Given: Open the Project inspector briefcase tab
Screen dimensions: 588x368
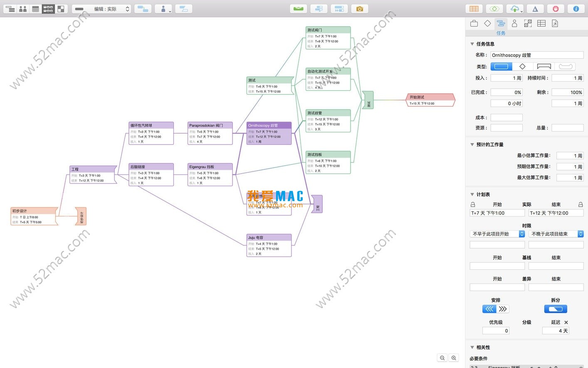Looking at the screenshot, I should 474,24.
